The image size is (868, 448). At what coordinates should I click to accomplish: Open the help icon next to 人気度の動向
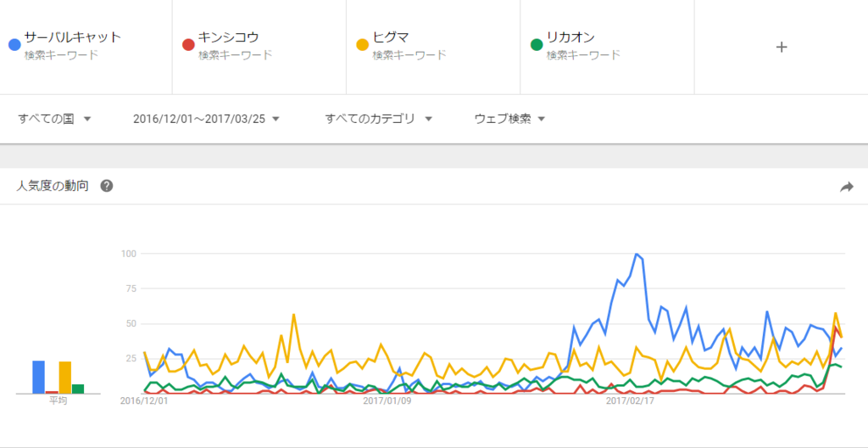click(107, 187)
